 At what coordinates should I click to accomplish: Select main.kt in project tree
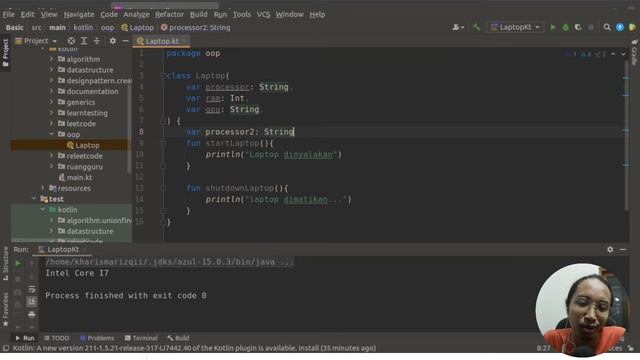pos(76,177)
